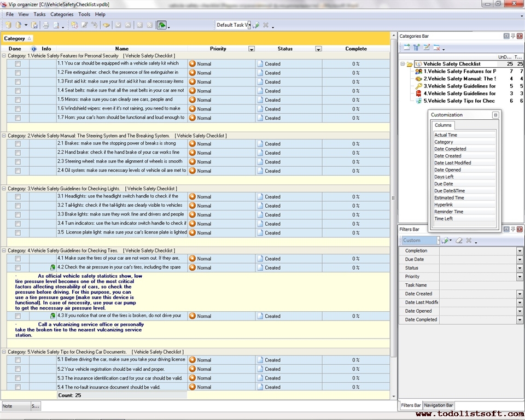Click the first icon in Categories Bar toolbar
This screenshot has height=420, width=525.
tap(406, 48)
